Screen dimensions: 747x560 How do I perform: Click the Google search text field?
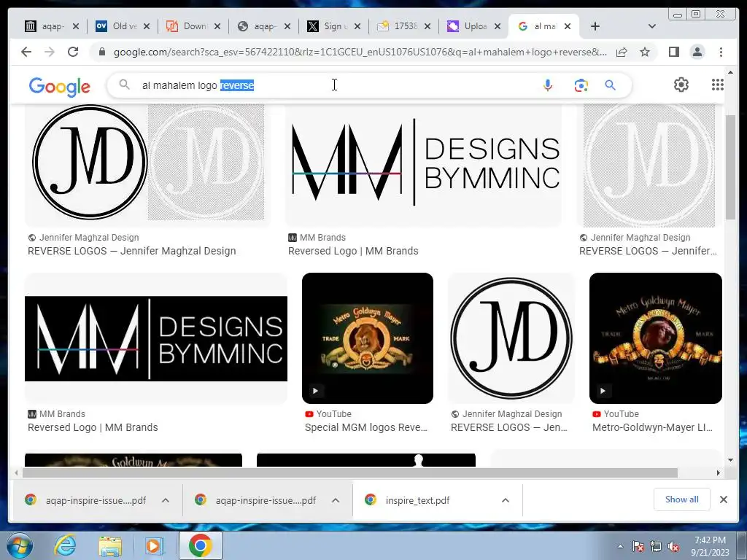[x=333, y=85]
